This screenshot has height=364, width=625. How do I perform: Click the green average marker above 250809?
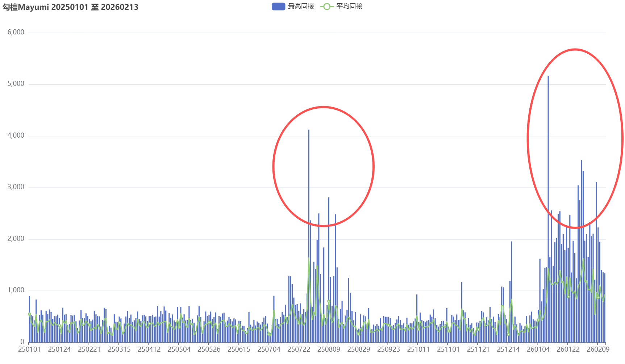click(329, 301)
